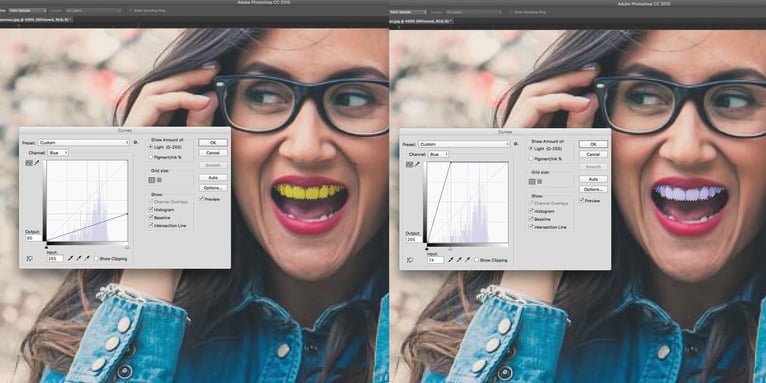
Task: Click black point slider under white-teeth curve graph
Action: [426, 249]
